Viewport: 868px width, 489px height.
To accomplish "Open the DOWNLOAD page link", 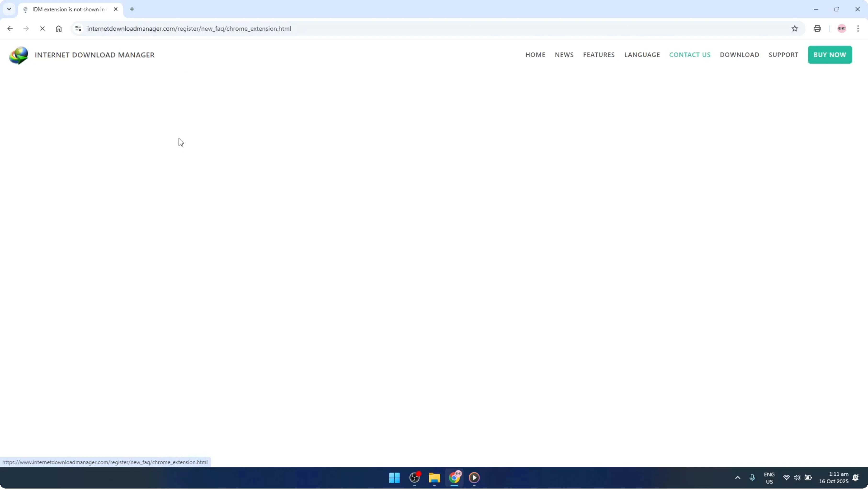I will (739, 55).
